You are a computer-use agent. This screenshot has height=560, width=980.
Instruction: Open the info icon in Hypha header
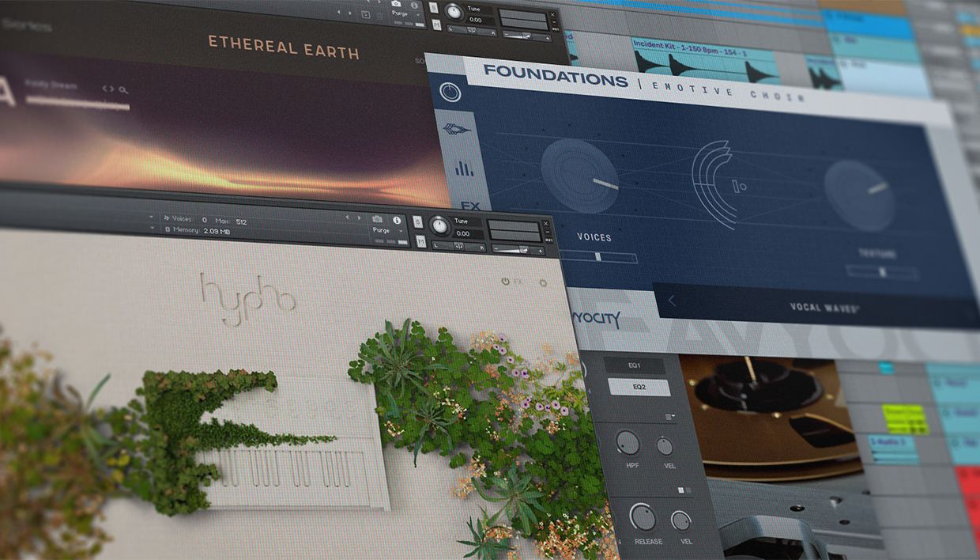pos(397,220)
